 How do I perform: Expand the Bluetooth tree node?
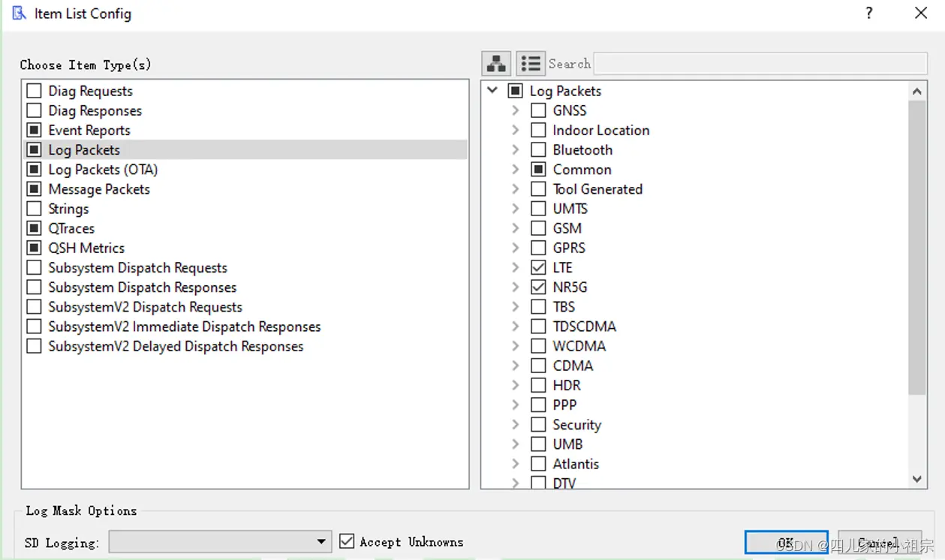(515, 149)
